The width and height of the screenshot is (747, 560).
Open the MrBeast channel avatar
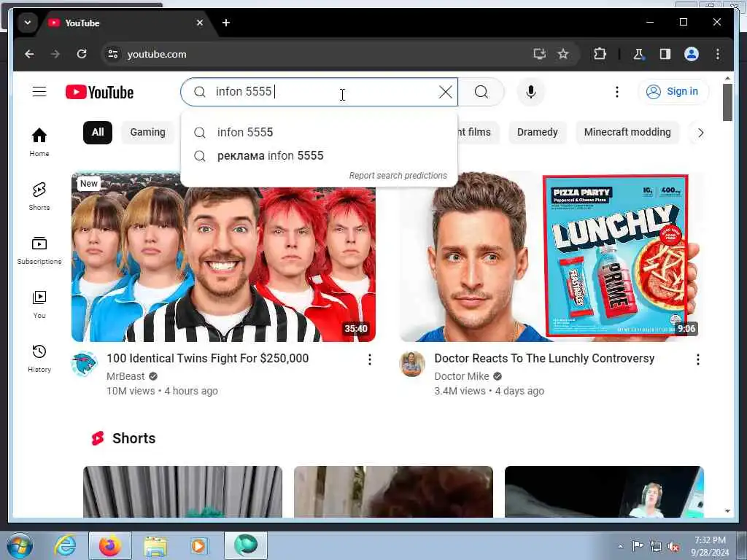pyautogui.click(x=85, y=364)
